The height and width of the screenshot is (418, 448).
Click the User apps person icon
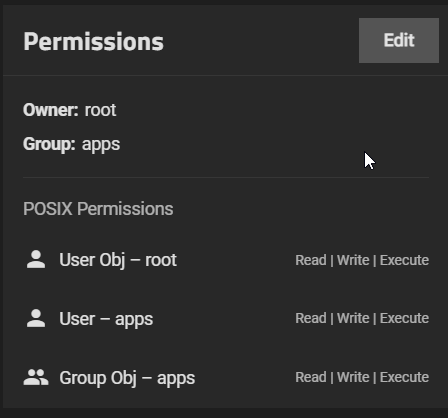click(x=36, y=318)
